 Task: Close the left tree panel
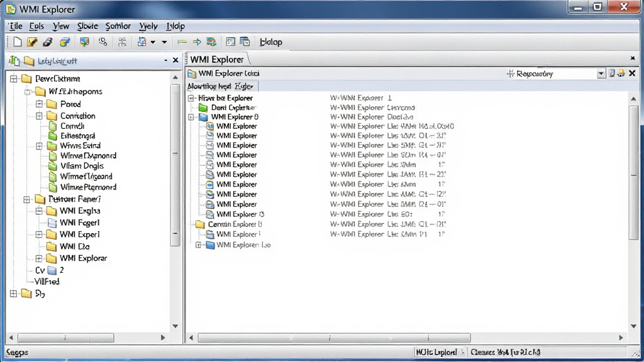[x=175, y=60]
